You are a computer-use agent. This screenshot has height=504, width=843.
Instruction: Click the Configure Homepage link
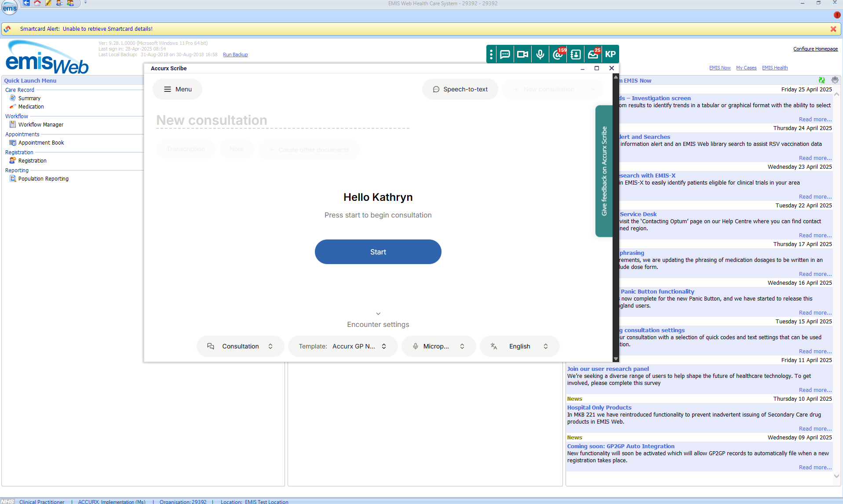[815, 49]
